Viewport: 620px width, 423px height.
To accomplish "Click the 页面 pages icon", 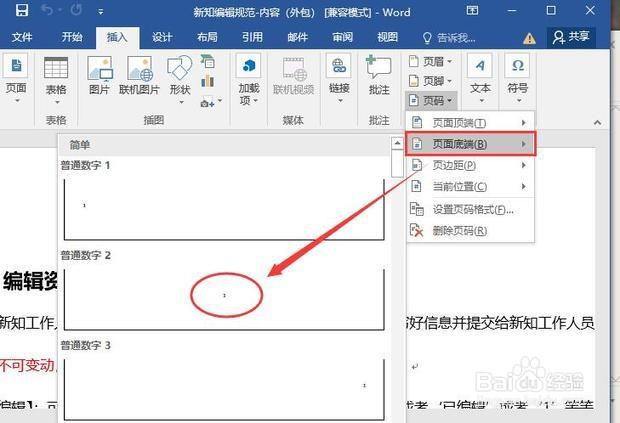I will (x=16, y=65).
